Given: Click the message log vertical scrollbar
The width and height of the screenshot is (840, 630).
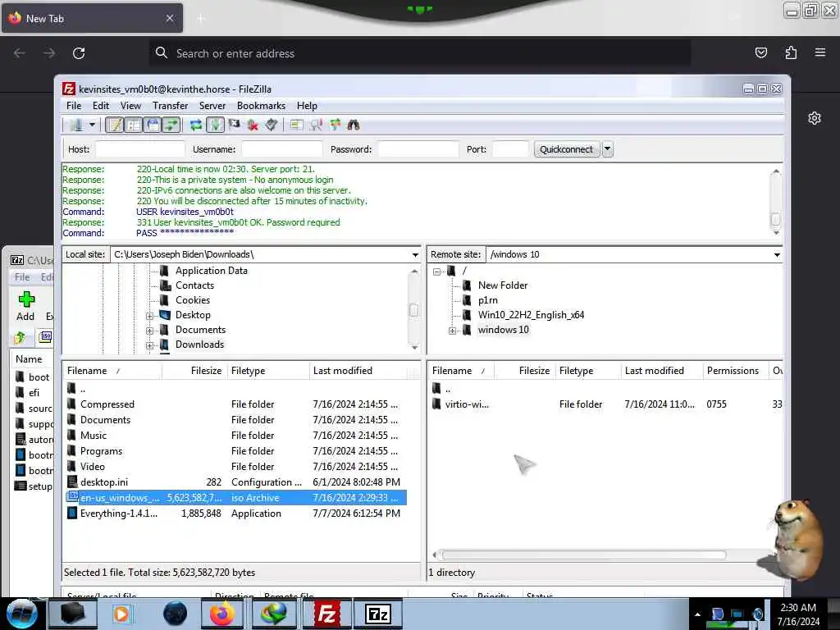Looking at the screenshot, I should (x=775, y=218).
